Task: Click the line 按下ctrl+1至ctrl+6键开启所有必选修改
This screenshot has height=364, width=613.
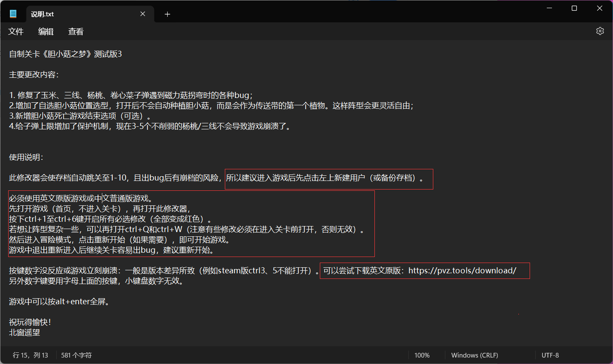Action: click(110, 219)
